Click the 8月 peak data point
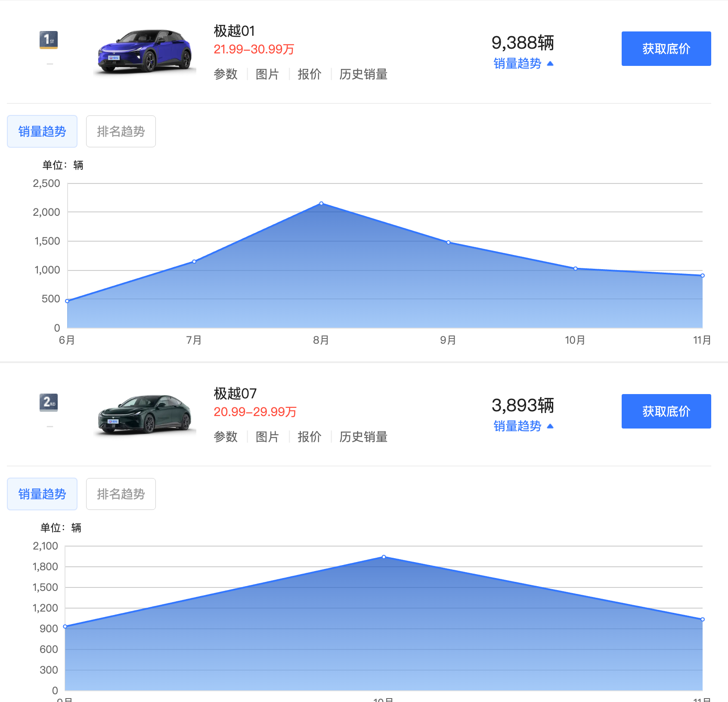 (321, 203)
